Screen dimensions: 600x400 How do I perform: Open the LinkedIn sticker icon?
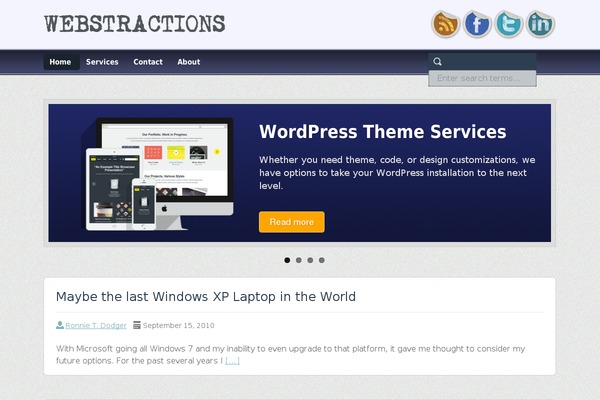point(540,24)
